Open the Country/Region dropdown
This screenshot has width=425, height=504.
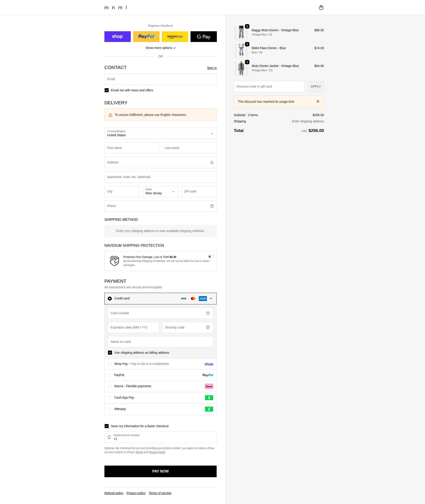[x=160, y=133]
